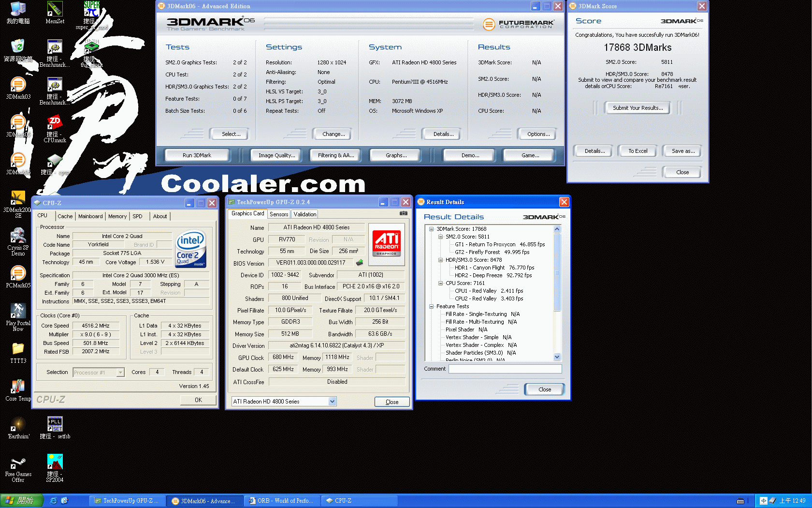
Task: Click the Run 3DMark button
Action: 197,155
